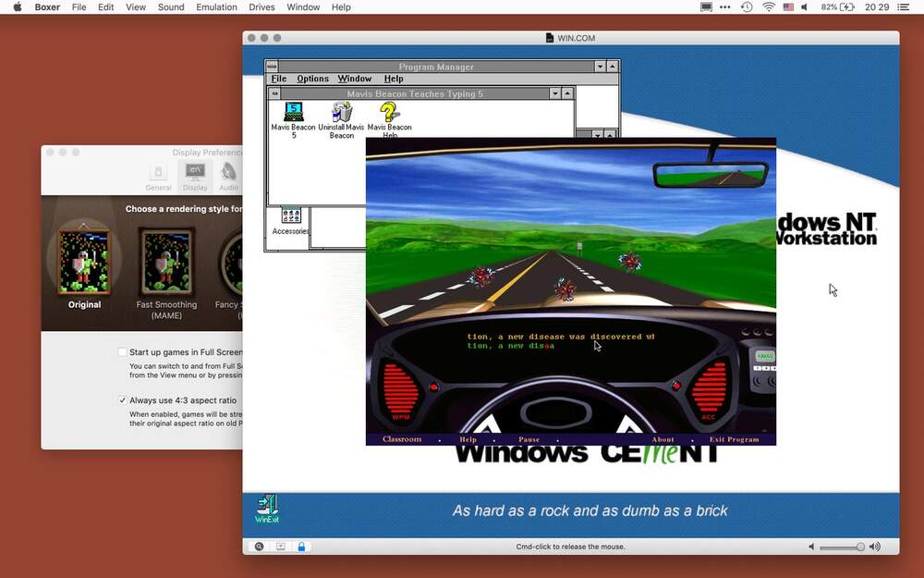Viewport: 924px width, 578px height.
Task: Open the Mavis Beacon group window control-menu box
Action: [274, 93]
